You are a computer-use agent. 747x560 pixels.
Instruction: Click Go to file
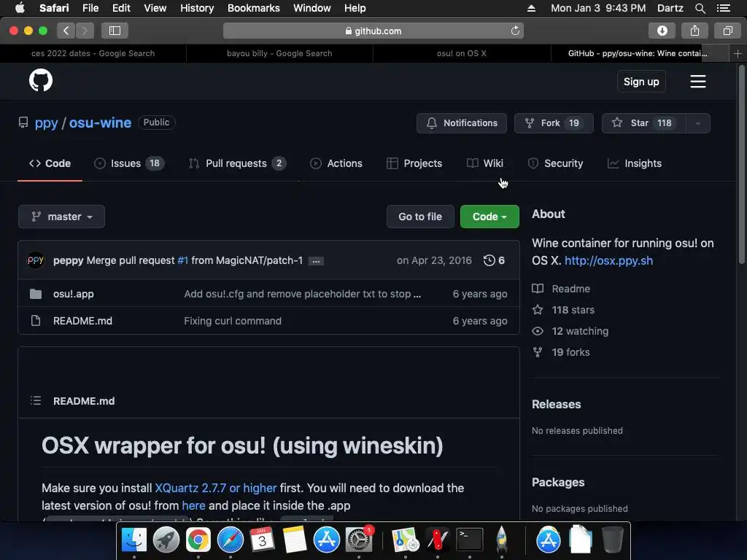(x=420, y=217)
